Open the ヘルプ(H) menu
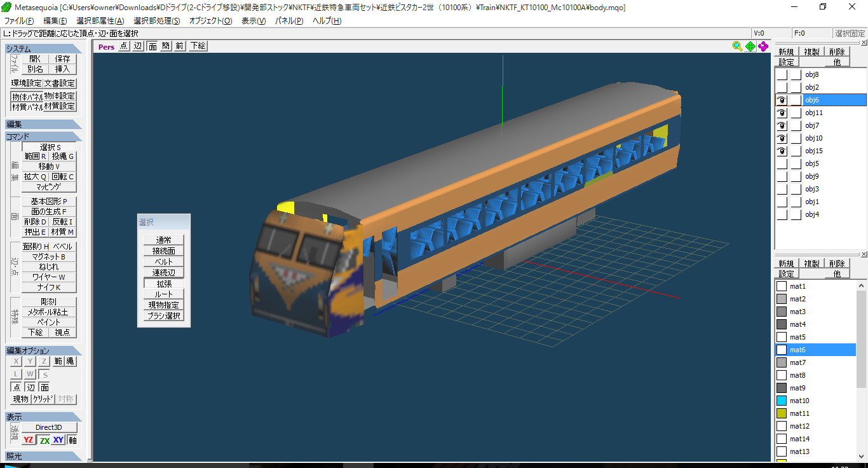Image resolution: width=868 pixels, height=468 pixels. click(327, 21)
